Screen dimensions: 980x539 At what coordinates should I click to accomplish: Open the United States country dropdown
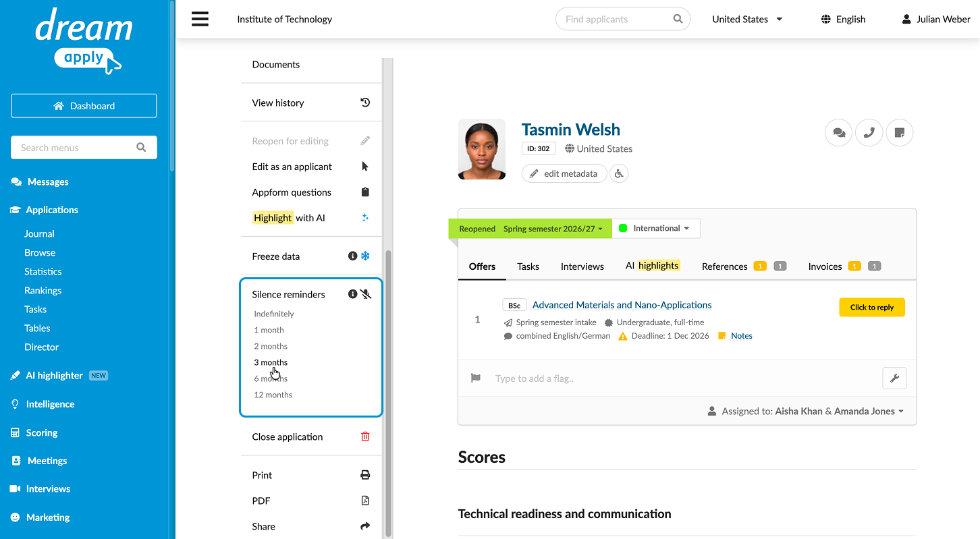747,20
